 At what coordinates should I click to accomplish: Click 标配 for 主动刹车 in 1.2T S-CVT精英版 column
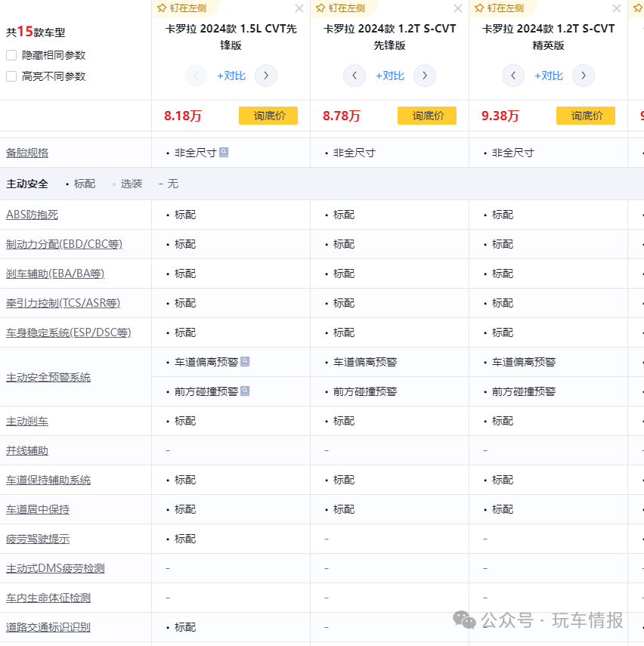[x=503, y=421]
